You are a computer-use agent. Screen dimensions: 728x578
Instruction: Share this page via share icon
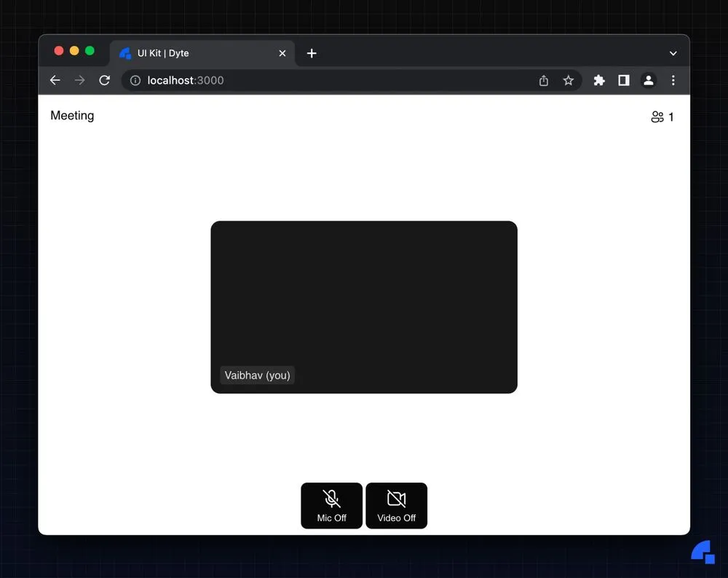(x=544, y=80)
